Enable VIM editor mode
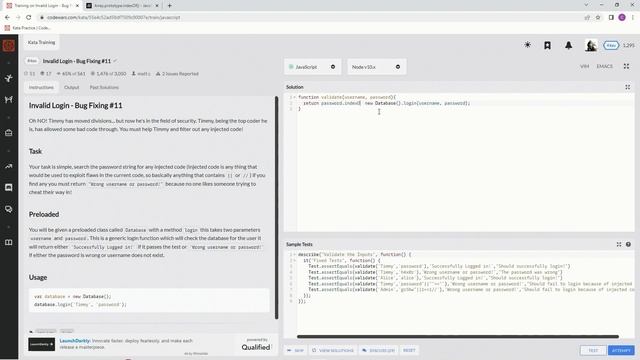Screen dimensions: 640x360 tap(584, 66)
